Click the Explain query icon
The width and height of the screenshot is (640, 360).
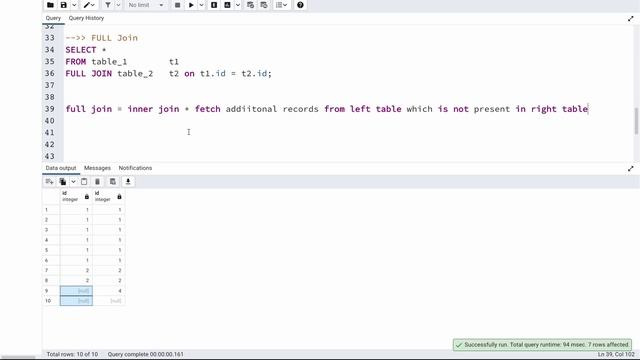[x=214, y=5]
